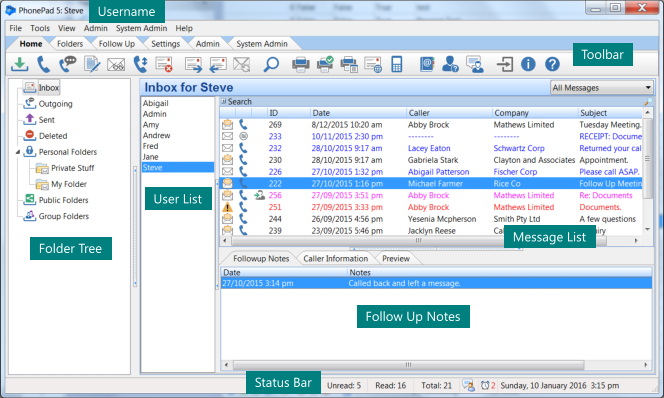Click the green download messages toolbar icon

pos(19,64)
